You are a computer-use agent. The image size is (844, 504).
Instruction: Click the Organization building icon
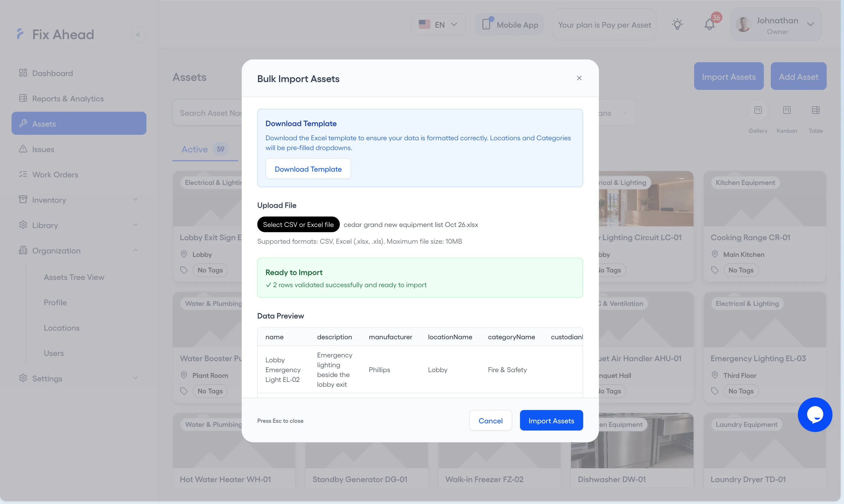click(x=23, y=250)
